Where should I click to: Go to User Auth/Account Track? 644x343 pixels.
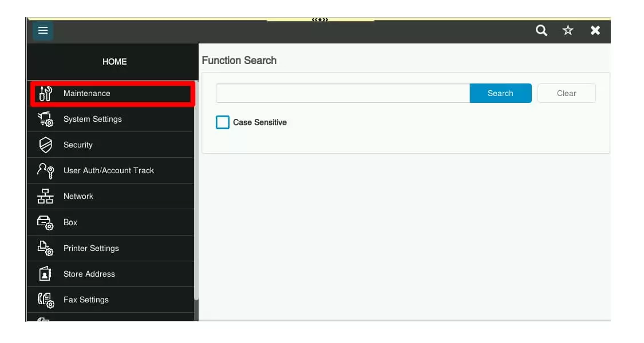pyautogui.click(x=110, y=171)
